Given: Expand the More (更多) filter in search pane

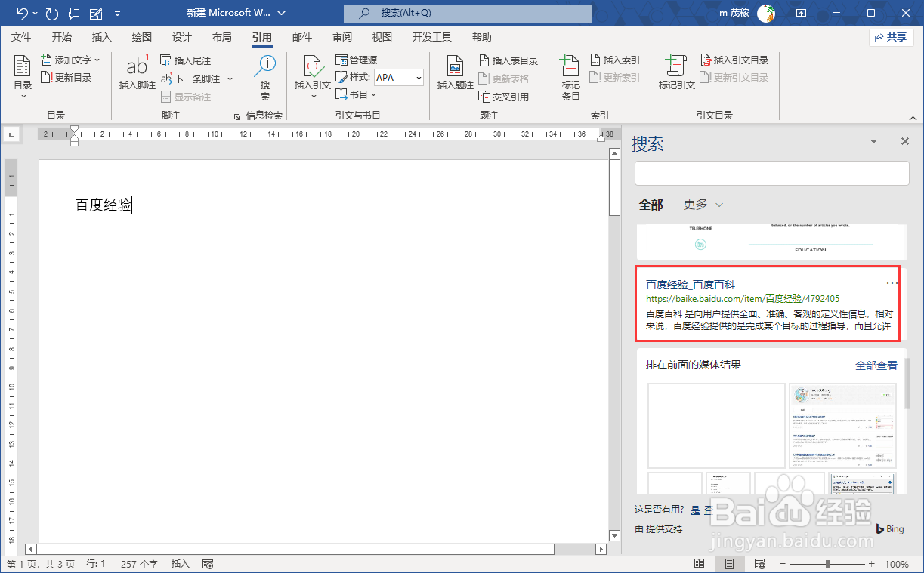Looking at the screenshot, I should coord(703,205).
